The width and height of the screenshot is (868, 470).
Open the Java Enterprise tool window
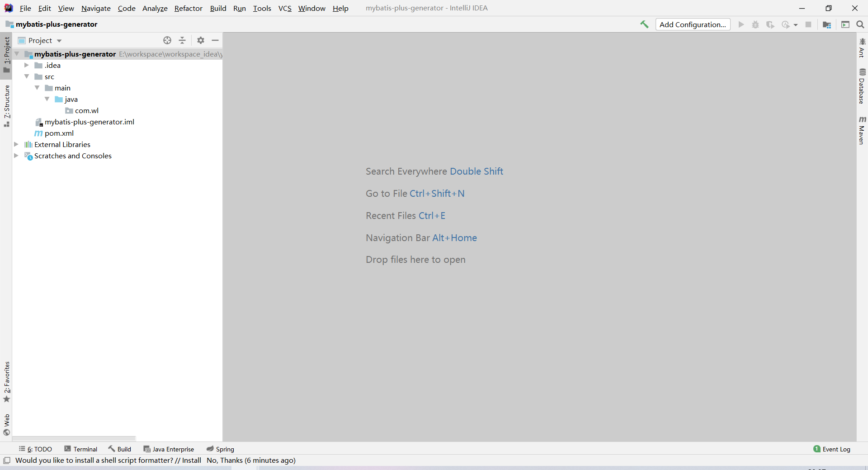tap(169, 449)
